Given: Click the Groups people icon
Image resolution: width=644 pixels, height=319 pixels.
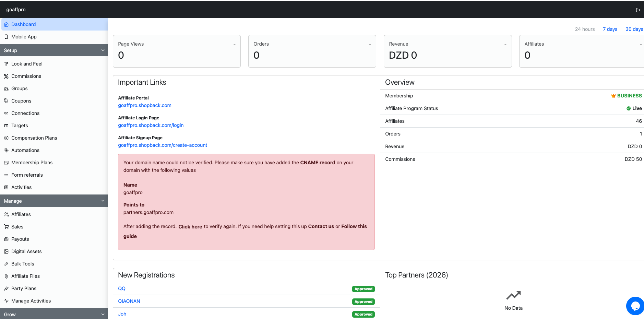Looking at the screenshot, I should coord(6,88).
